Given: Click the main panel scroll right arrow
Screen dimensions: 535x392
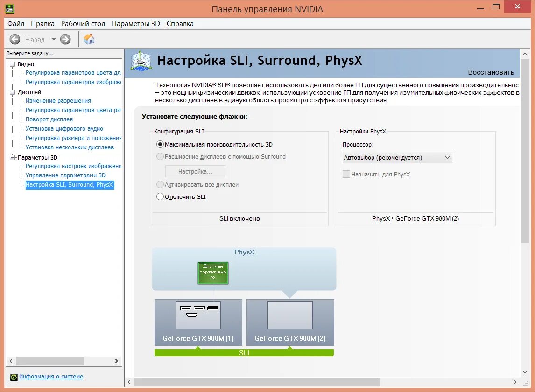Looking at the screenshot, I should click(x=515, y=382).
